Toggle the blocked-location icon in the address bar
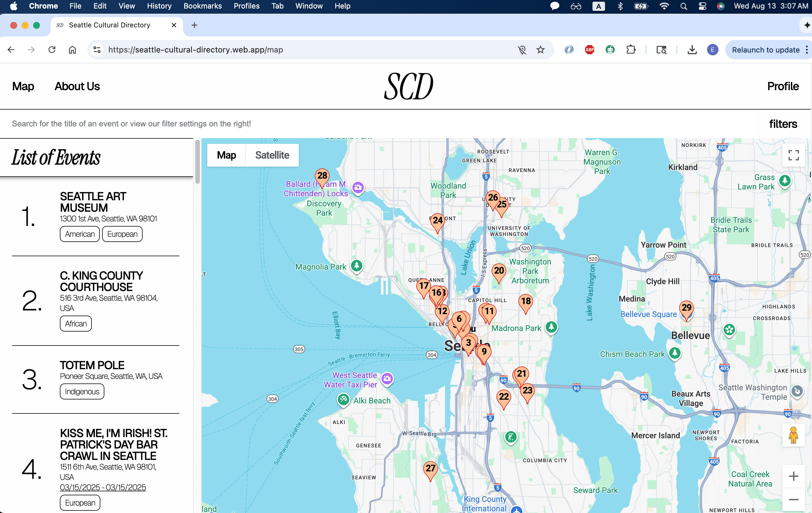This screenshot has height=513, width=812. tap(522, 50)
